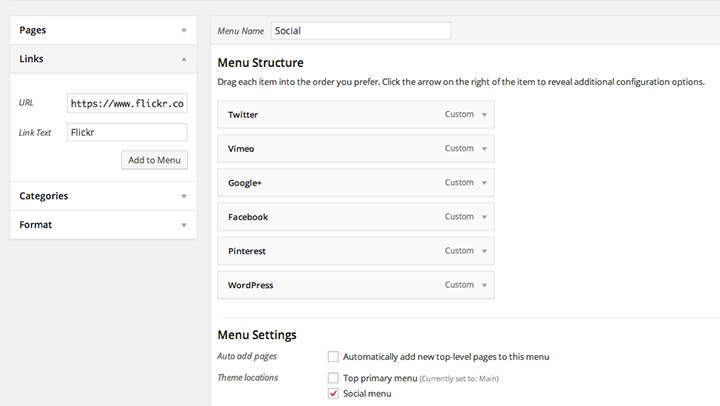
Task: Expand WordPress menu item options arrow
Action: pyautogui.click(x=484, y=285)
